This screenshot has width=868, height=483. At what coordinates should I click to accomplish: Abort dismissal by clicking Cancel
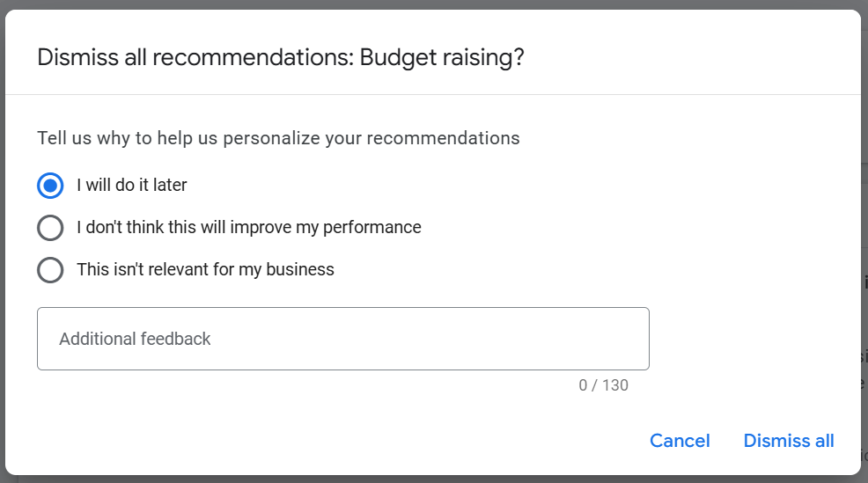click(680, 441)
